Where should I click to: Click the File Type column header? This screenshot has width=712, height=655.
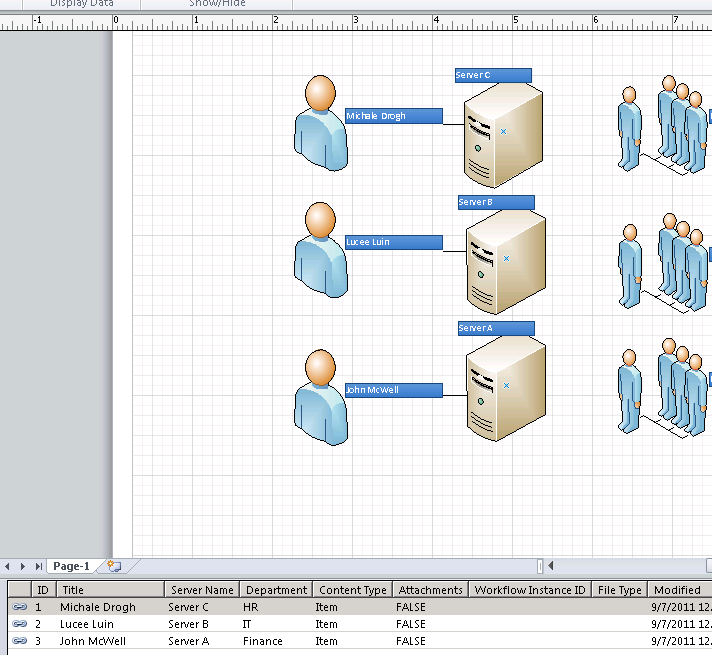tap(619, 590)
